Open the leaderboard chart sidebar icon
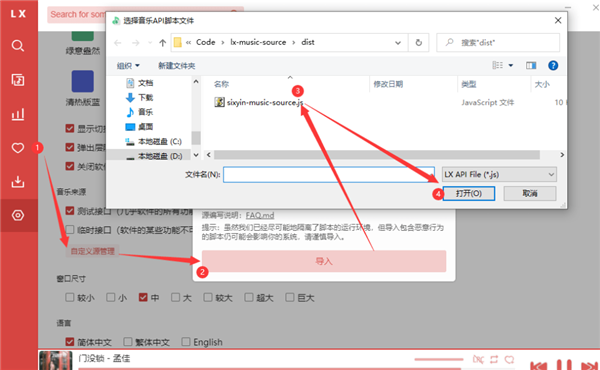Screen dimensions: 600x370 click(x=18, y=114)
